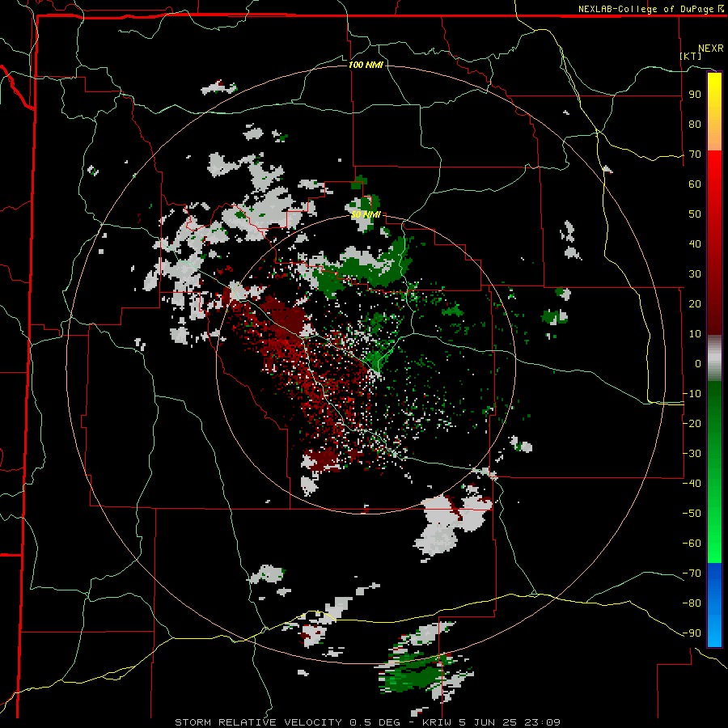Click the -80 value on velocity scale
The height and width of the screenshot is (728, 728).
click(692, 603)
